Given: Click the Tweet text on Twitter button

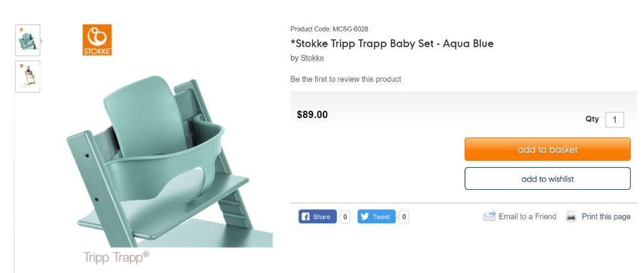Looking at the screenshot, I should pos(381,217).
